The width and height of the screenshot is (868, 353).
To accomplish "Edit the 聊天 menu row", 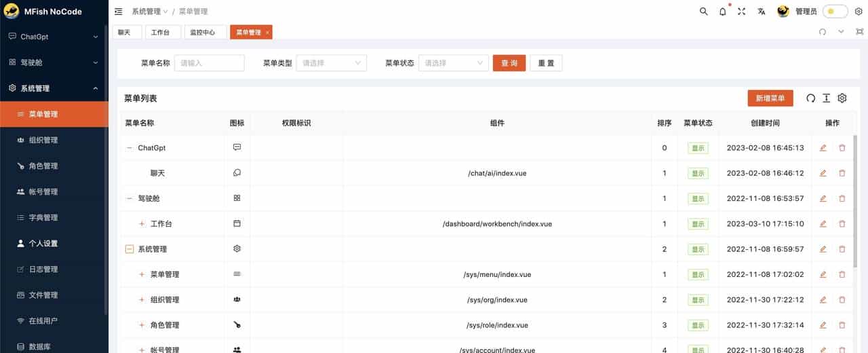I will tap(823, 173).
